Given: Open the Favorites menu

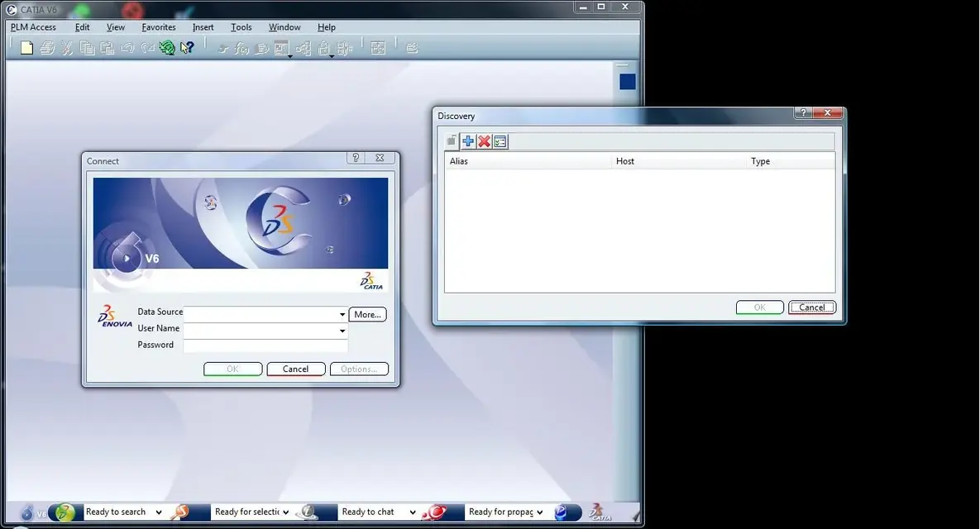Looking at the screenshot, I should click(x=159, y=27).
